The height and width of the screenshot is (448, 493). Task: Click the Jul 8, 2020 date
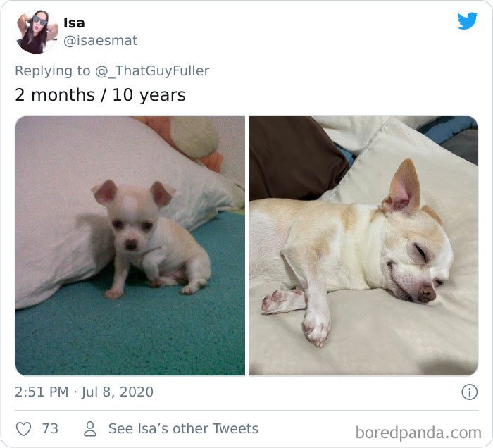point(118,392)
